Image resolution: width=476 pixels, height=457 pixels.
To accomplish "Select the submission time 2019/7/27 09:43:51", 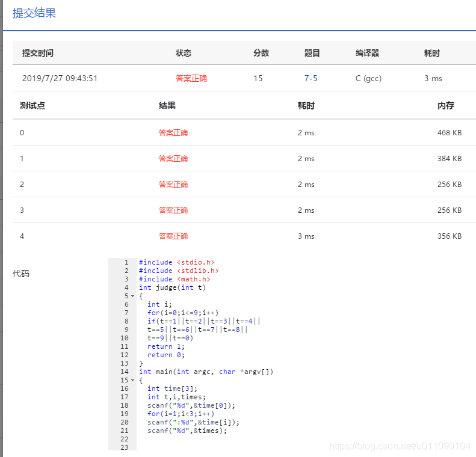I will [60, 78].
